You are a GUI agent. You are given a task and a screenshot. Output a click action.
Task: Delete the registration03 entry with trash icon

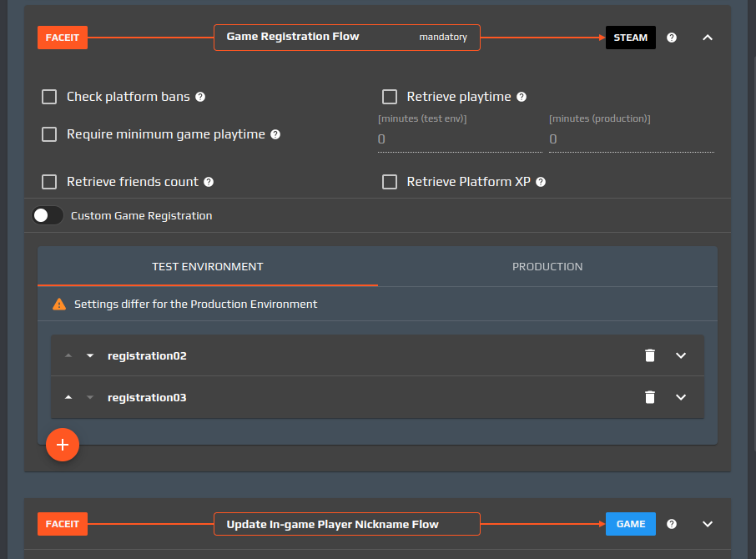coord(650,397)
